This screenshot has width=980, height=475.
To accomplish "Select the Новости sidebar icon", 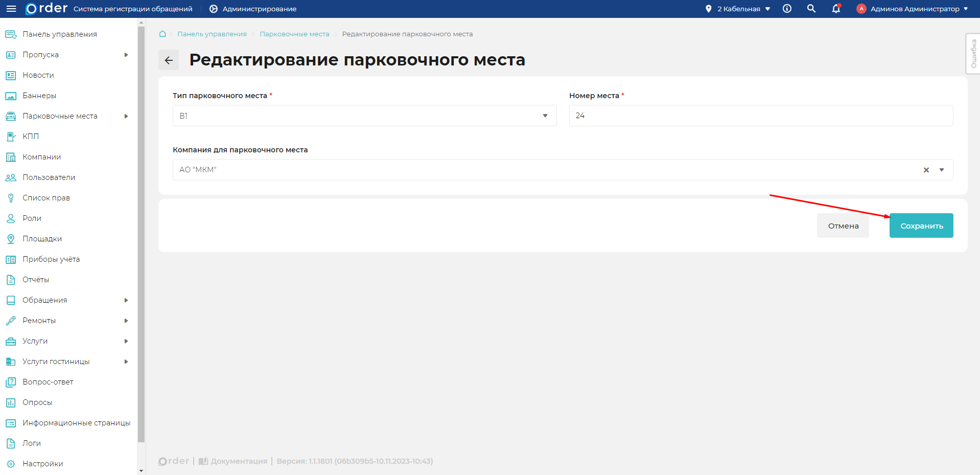I will click(11, 75).
